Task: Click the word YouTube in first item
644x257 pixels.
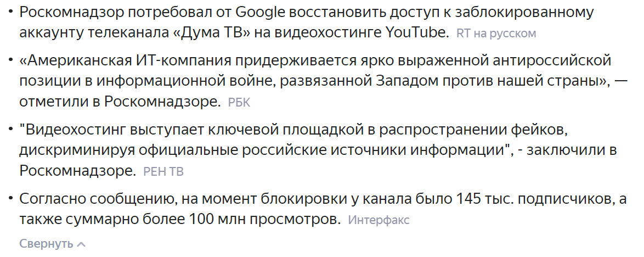Action: pyautogui.click(x=417, y=32)
